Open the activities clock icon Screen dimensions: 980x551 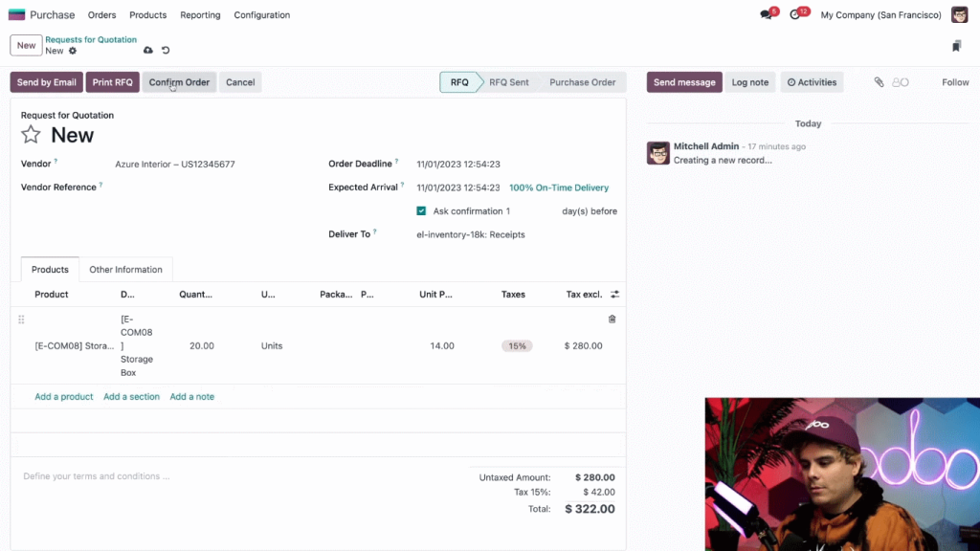794,15
